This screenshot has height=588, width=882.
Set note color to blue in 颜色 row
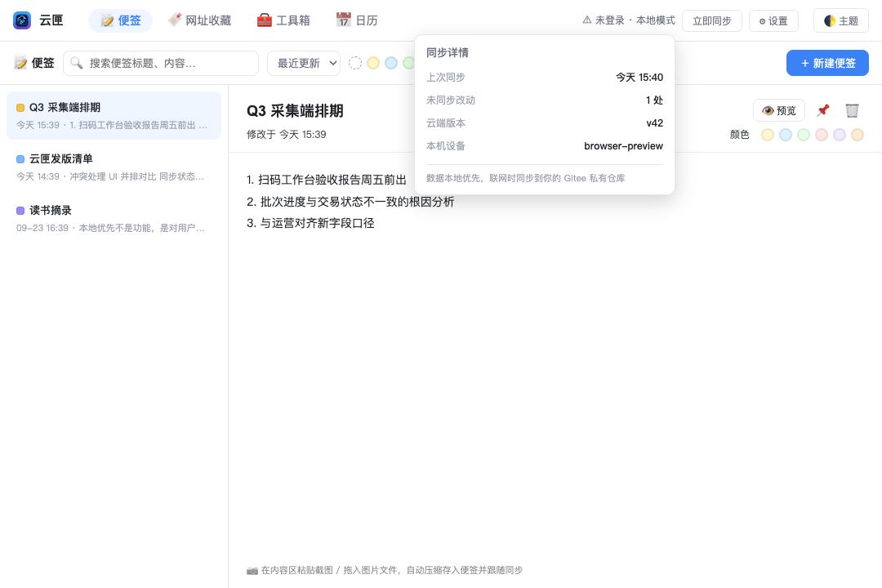coord(786,135)
